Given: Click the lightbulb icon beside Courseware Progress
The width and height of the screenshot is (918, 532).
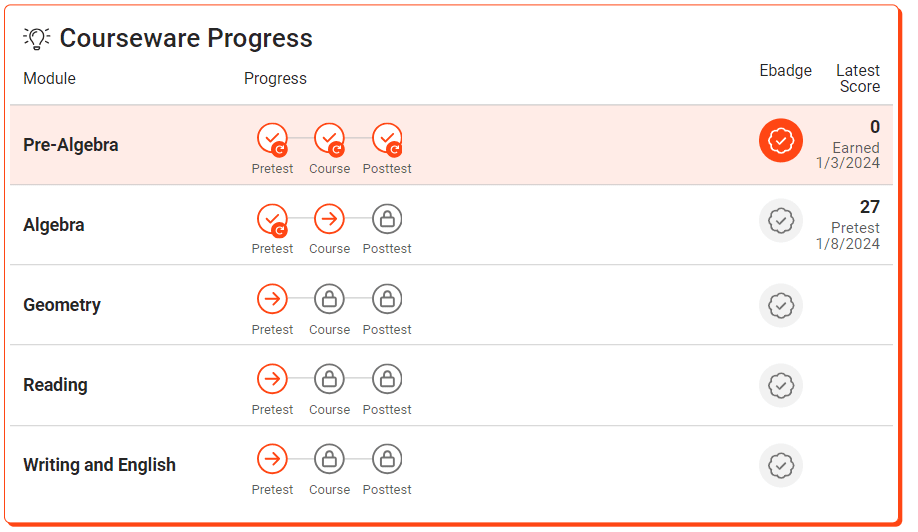Looking at the screenshot, I should coord(36,39).
